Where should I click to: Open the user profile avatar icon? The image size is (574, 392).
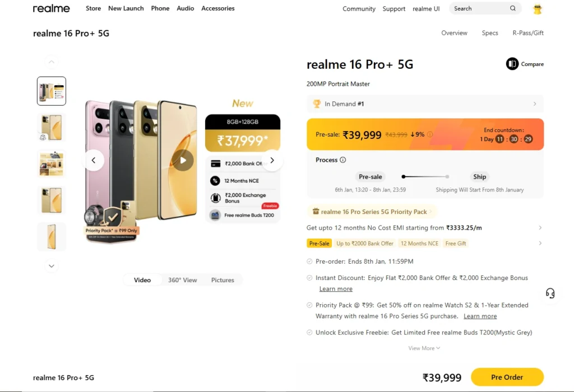coord(538,9)
